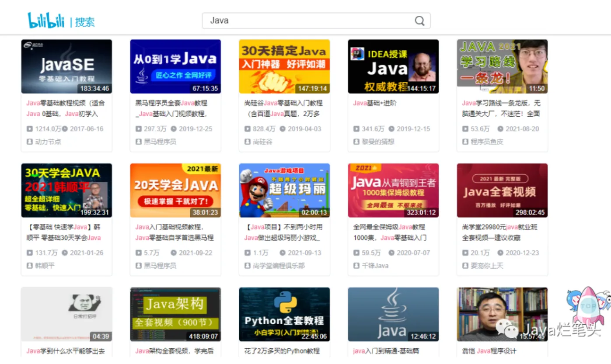This screenshot has height=364, width=611.
Task: Open the Java零基础教程视频 title link
Action: (x=66, y=108)
